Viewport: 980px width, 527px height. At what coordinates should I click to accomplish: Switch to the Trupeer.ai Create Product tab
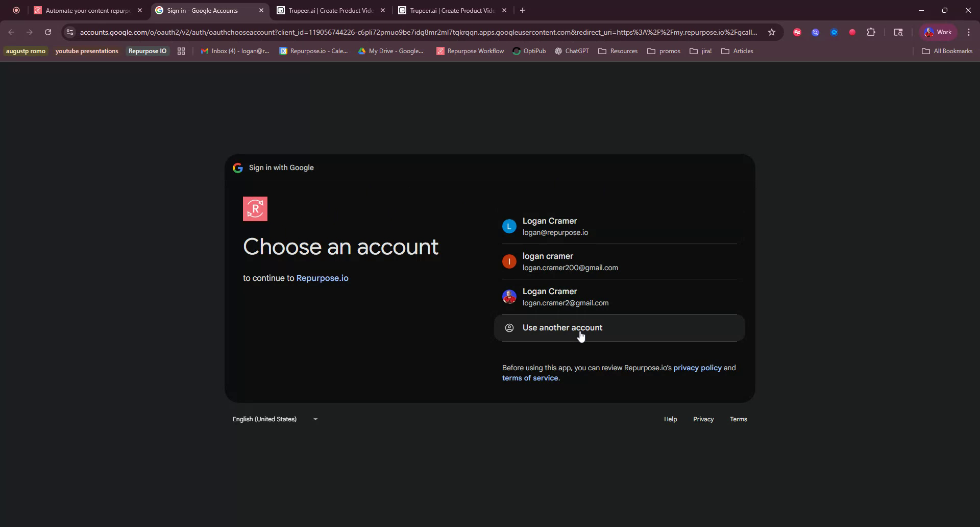pyautogui.click(x=332, y=10)
